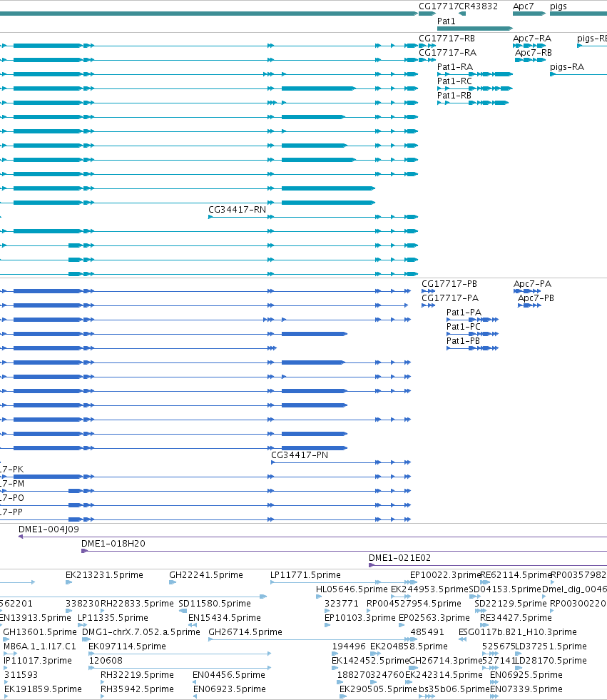Select the Apc7-RB transcript label
Image resolution: width=607 pixels, height=700 pixels.
click(x=534, y=53)
